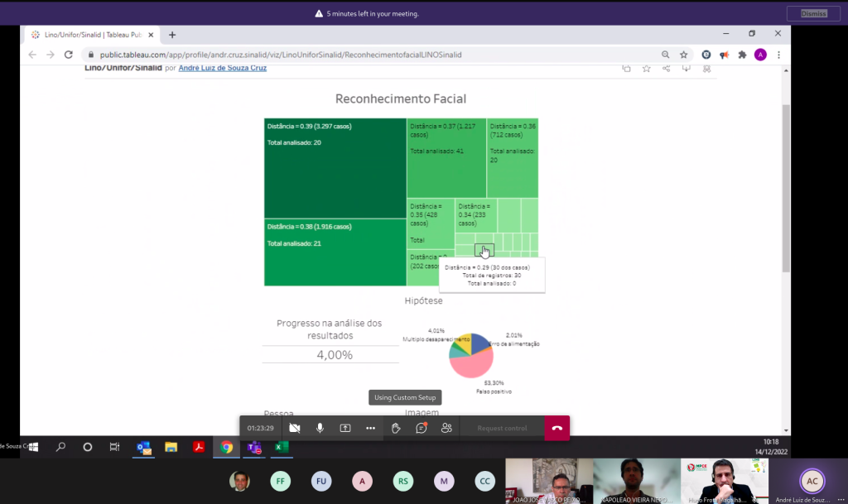The width and height of the screenshot is (848, 504).
Task: Show the meeting participants list
Action: pyautogui.click(x=446, y=428)
